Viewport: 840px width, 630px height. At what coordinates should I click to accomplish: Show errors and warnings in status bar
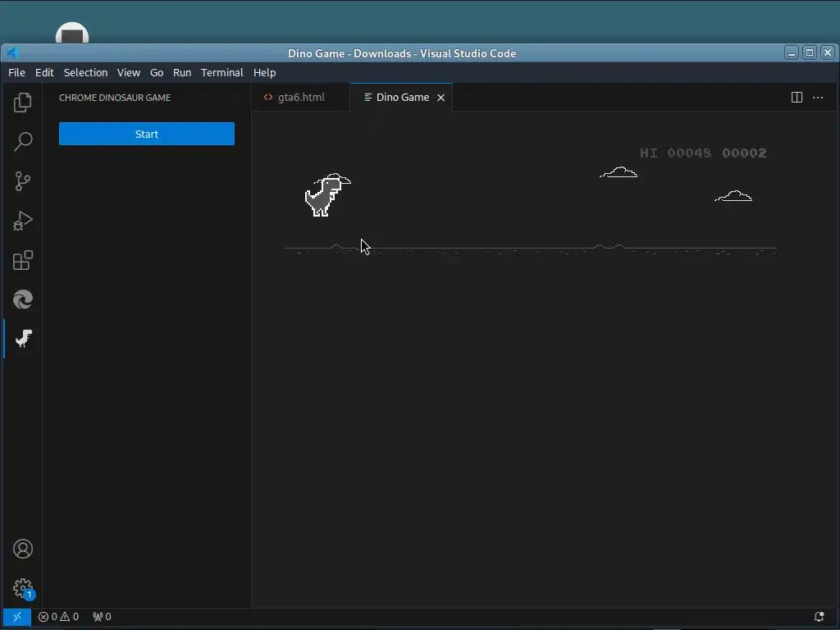click(x=58, y=617)
